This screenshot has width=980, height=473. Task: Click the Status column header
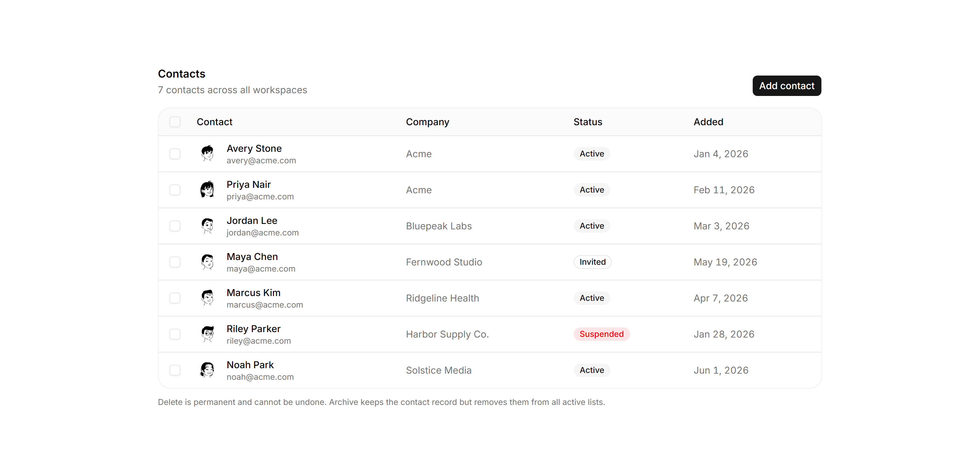tap(588, 122)
